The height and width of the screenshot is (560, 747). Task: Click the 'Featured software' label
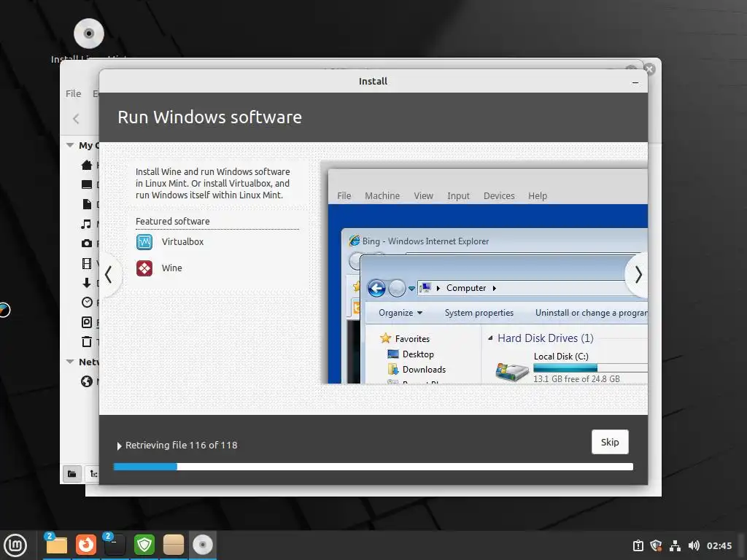click(x=172, y=222)
